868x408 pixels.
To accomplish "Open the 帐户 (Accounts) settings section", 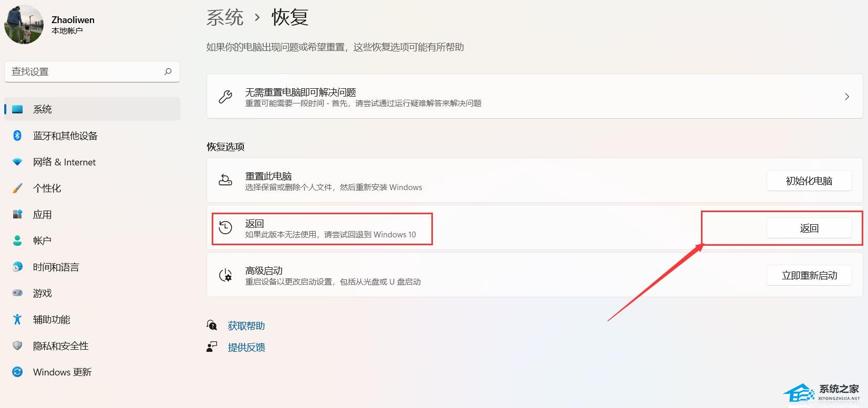I will (x=42, y=240).
